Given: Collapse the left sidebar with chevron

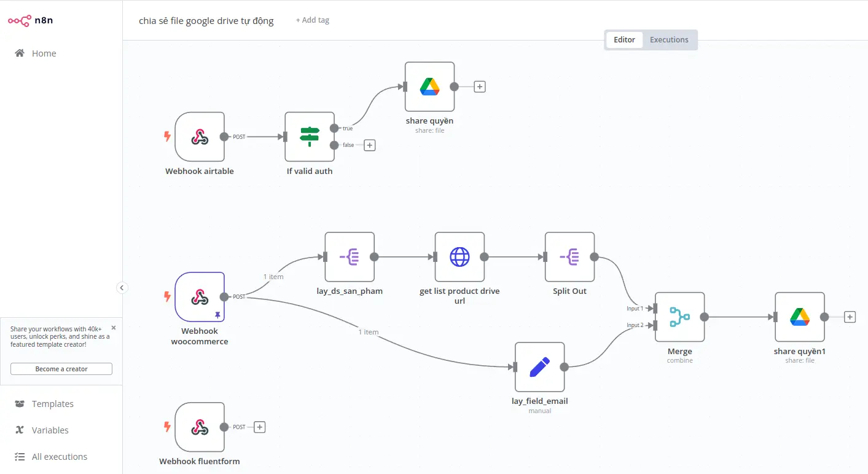Looking at the screenshot, I should 122,287.
